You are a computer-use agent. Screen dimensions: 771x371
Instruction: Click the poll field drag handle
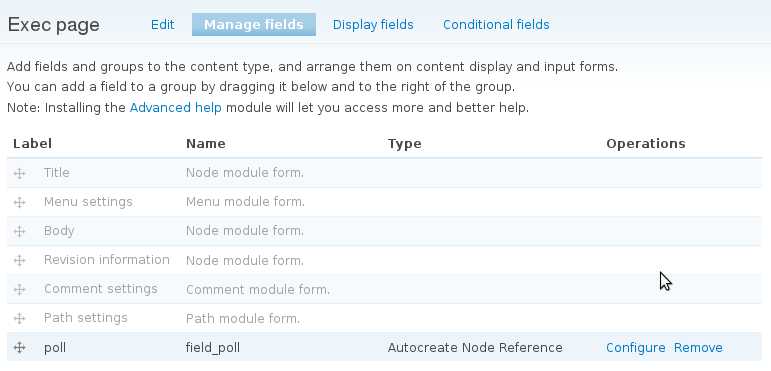tap(19, 347)
